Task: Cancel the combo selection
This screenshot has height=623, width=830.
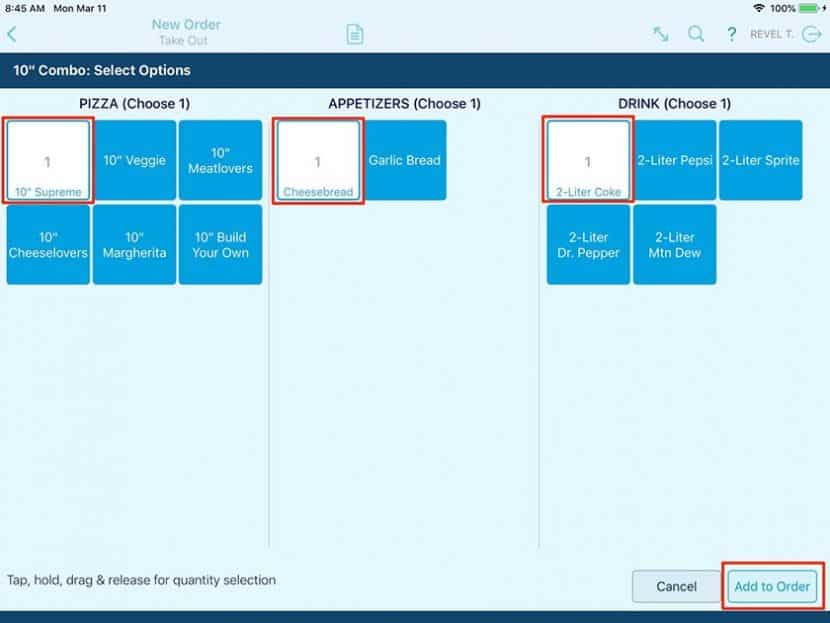Action: pos(676,587)
